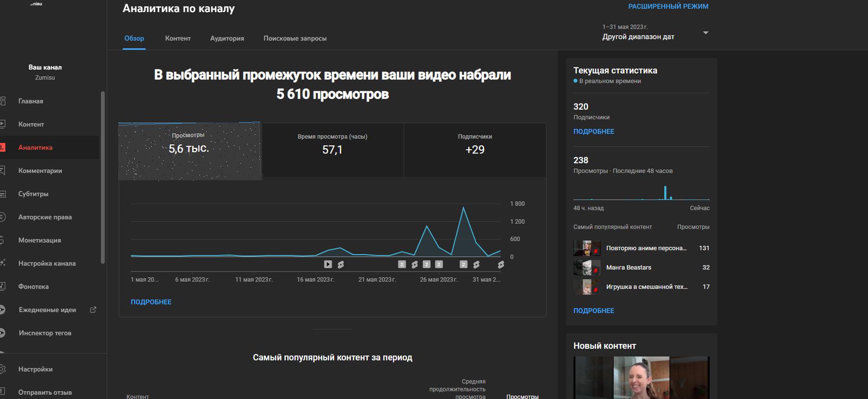The image size is (868, 399).
Task: Click the main views line chart peak
Action: [x=463, y=208]
